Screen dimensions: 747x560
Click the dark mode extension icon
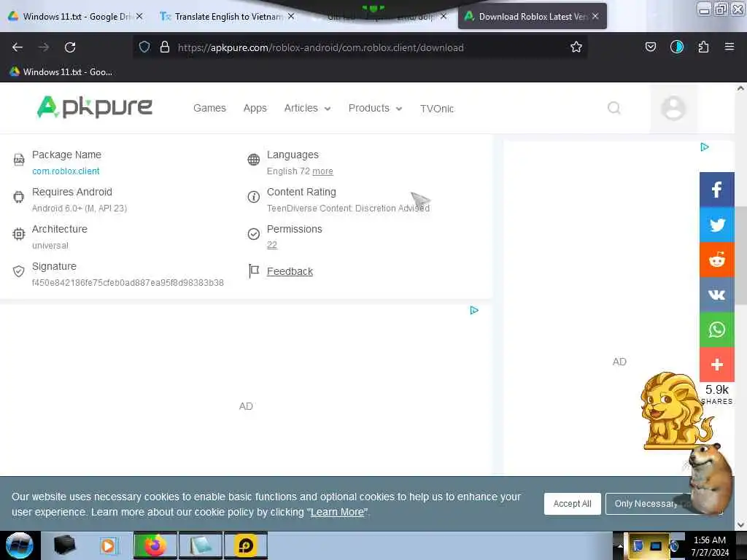point(676,47)
